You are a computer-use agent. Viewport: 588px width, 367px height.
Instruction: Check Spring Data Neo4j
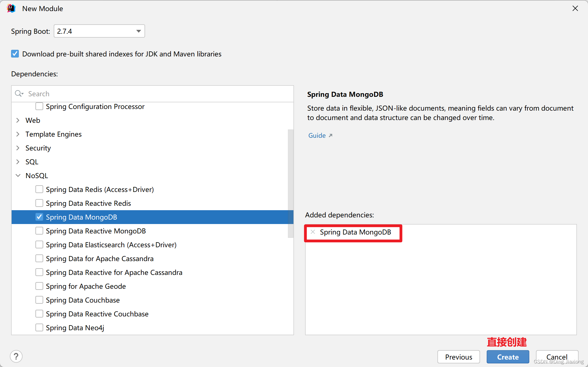[x=39, y=328]
